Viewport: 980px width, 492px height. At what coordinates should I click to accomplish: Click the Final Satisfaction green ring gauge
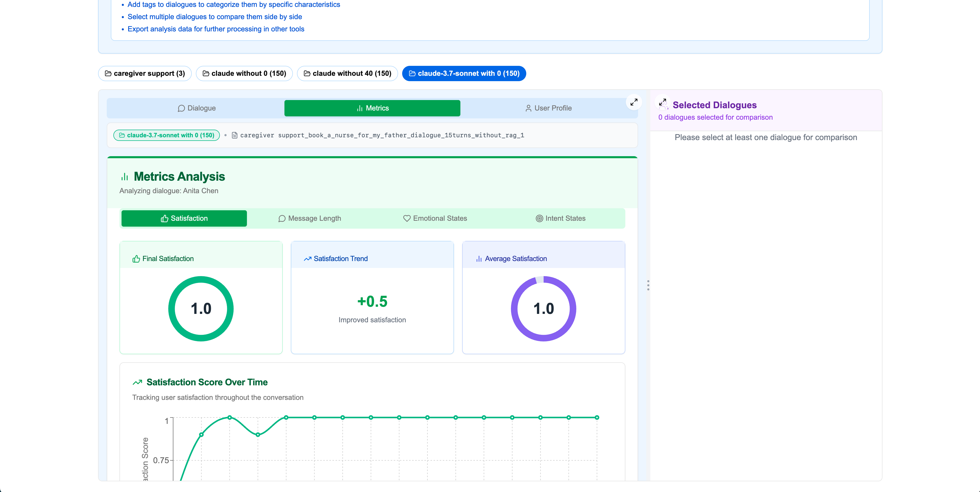click(x=201, y=308)
